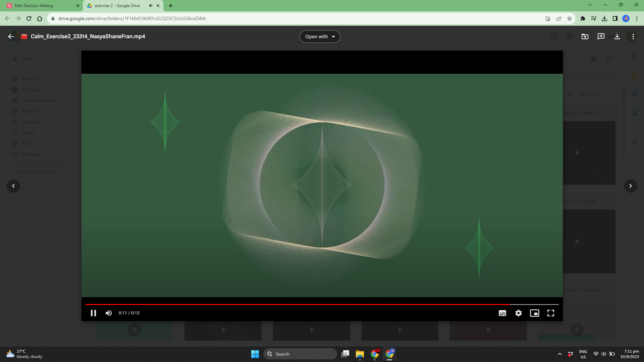
Task: Open Chrome tab search chevron
Action: pos(590,5)
